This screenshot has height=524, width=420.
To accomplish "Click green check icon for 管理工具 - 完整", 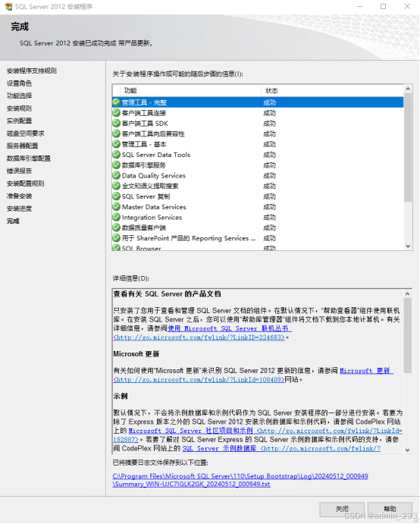I will click(x=116, y=102).
